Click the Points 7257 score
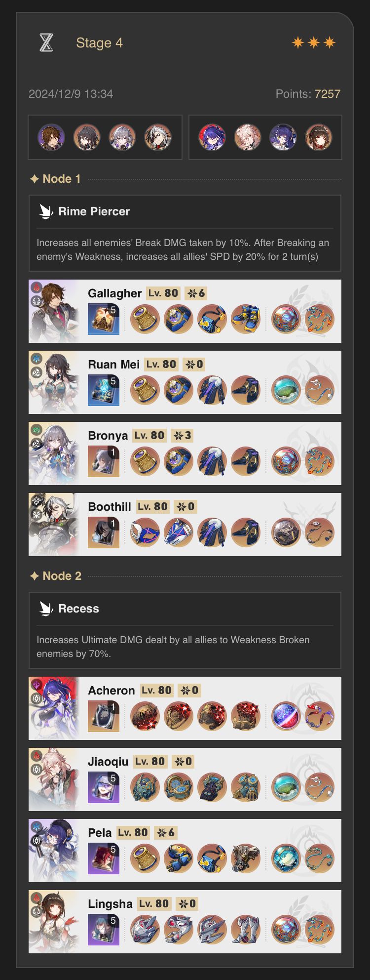 (308, 94)
